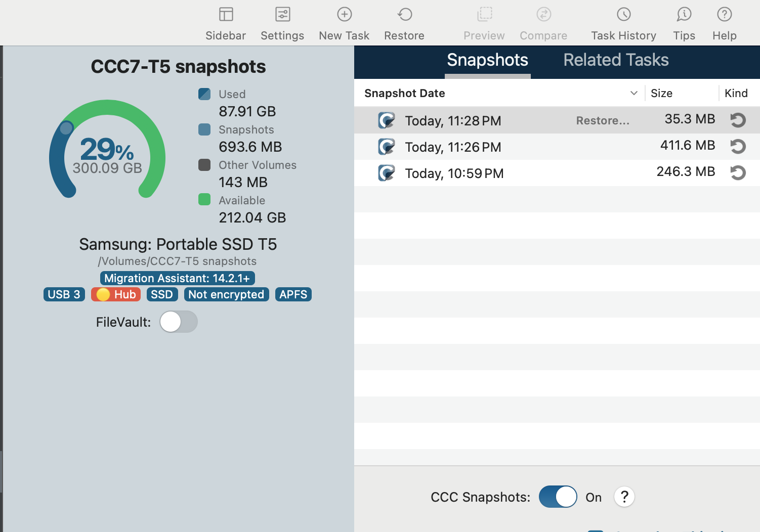760x532 pixels.
Task: Click the CCC7-T5 snapshots volume title
Action: pos(178,66)
